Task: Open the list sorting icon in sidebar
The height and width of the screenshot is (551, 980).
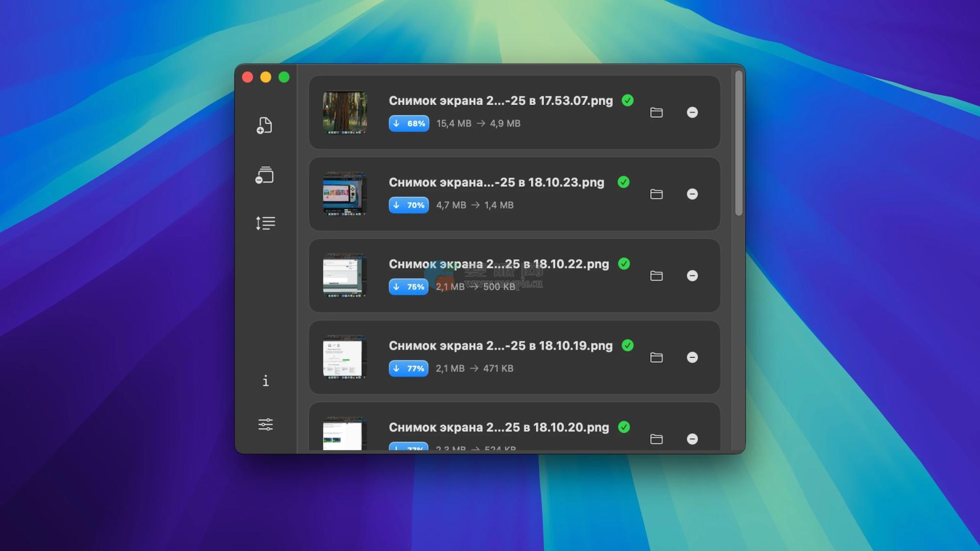Action: (265, 223)
